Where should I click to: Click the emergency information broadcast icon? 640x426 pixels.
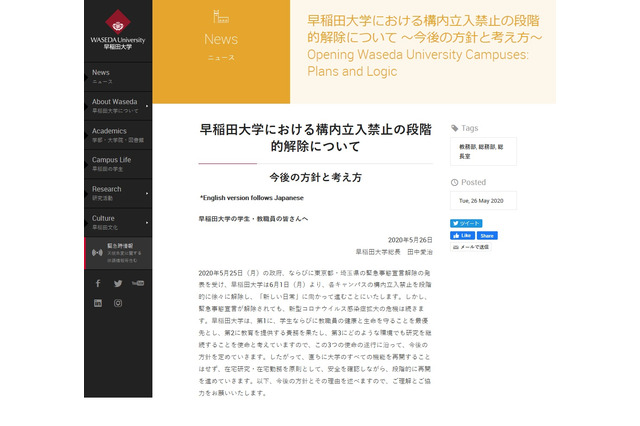[97, 253]
